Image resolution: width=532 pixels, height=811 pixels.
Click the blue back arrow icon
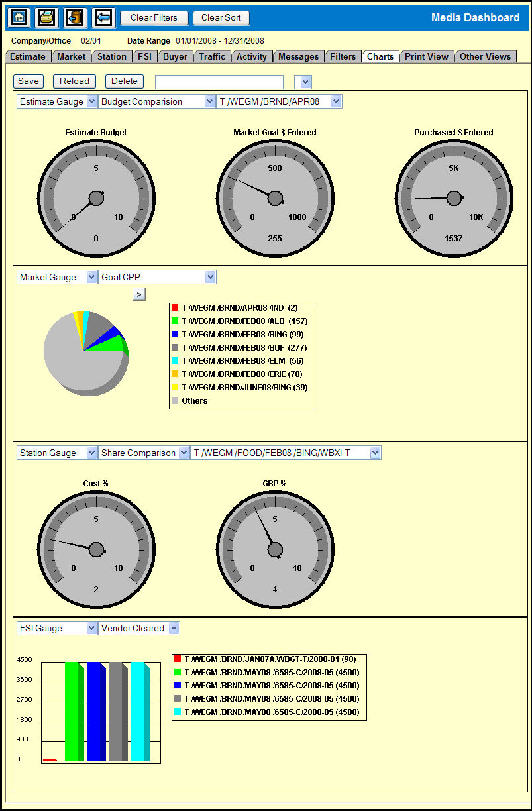103,17
